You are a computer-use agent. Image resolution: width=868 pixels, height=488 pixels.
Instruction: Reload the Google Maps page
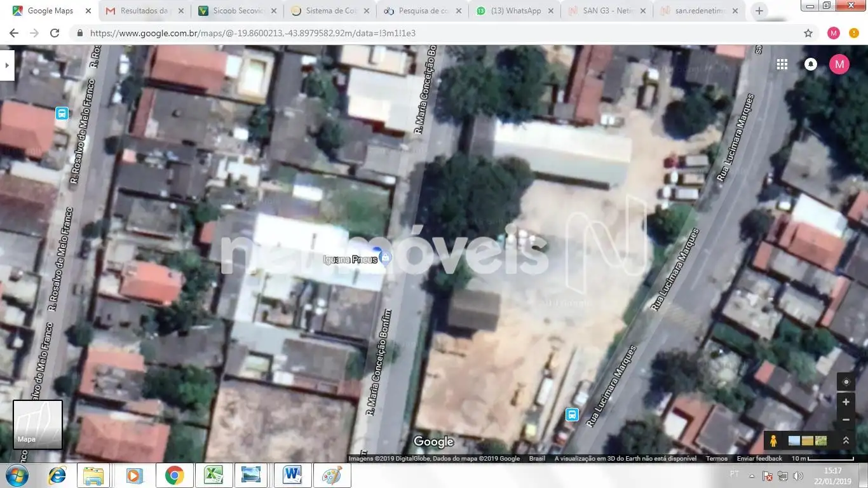(55, 33)
